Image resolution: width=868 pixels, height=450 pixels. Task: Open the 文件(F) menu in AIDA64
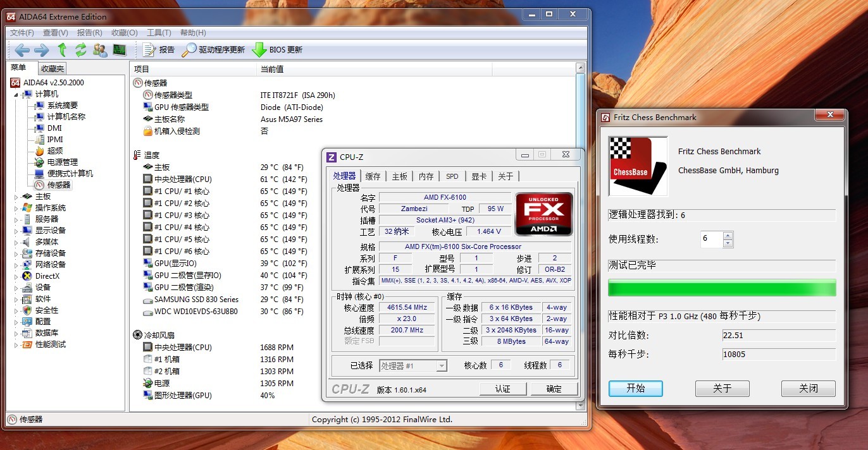22,33
